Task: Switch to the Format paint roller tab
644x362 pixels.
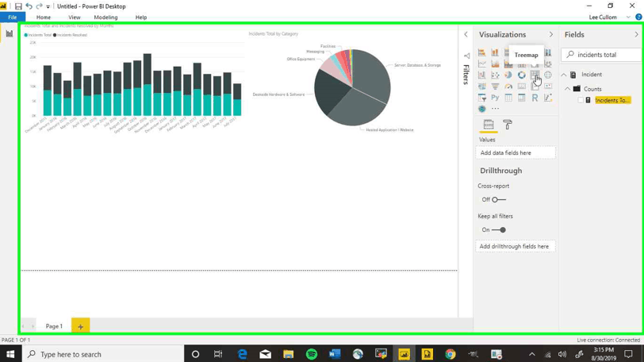Action: pyautogui.click(x=508, y=125)
